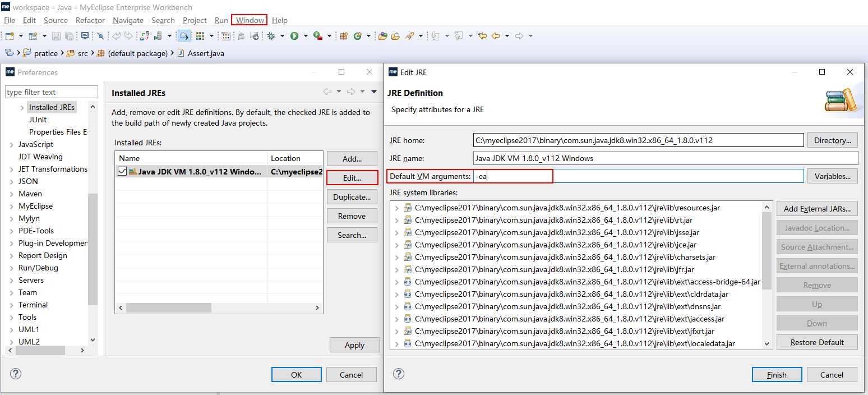Open the Window menu
This screenshot has height=395, width=868.
[250, 20]
